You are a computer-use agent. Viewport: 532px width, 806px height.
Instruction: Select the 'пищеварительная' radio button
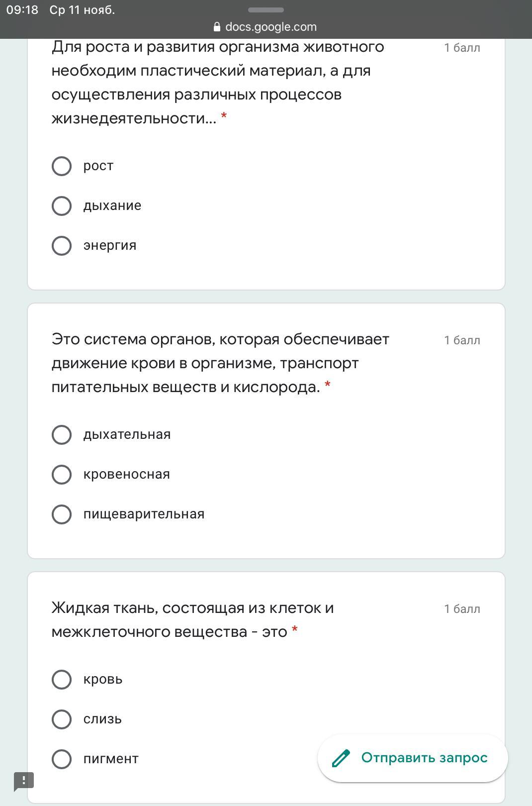click(x=62, y=514)
